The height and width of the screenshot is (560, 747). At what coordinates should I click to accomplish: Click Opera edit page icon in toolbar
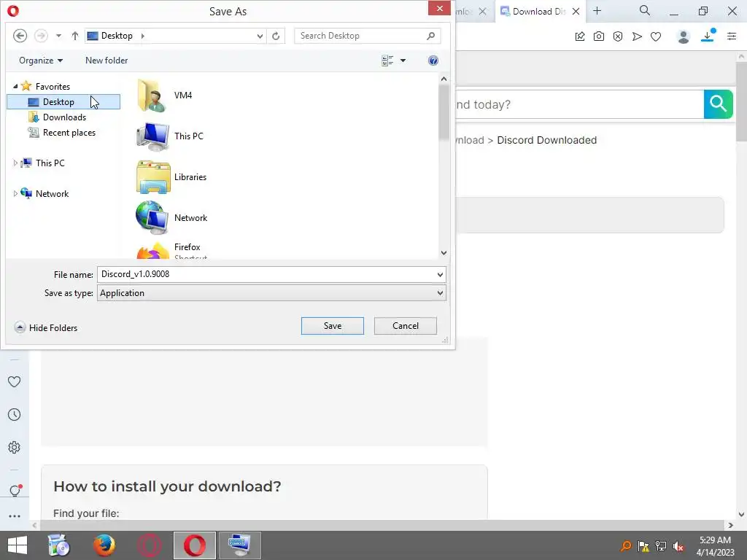click(x=580, y=36)
